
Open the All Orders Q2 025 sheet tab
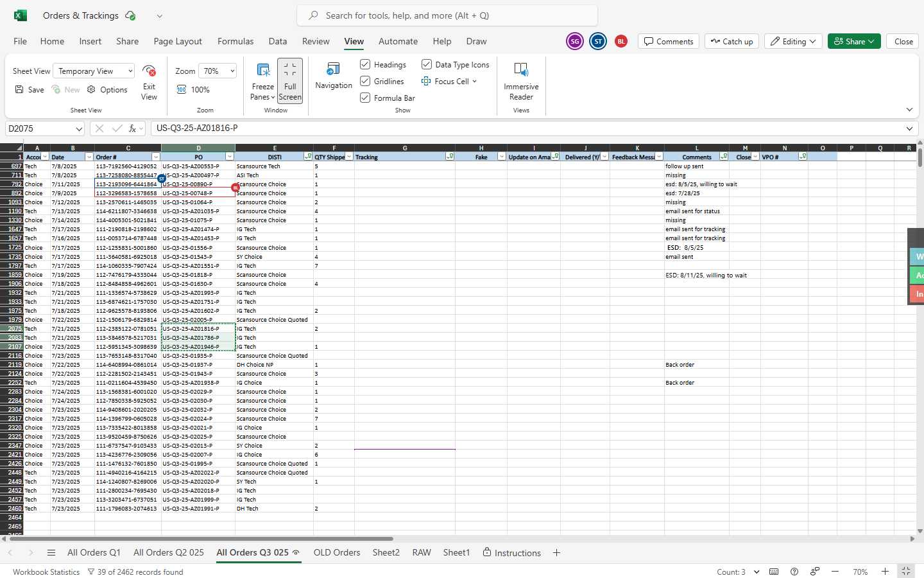point(169,552)
